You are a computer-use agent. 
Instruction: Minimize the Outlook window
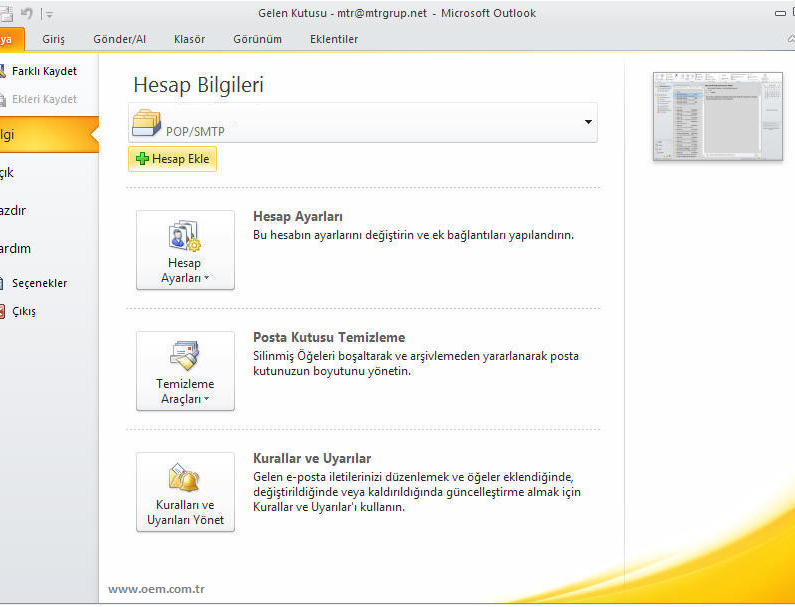click(x=780, y=14)
